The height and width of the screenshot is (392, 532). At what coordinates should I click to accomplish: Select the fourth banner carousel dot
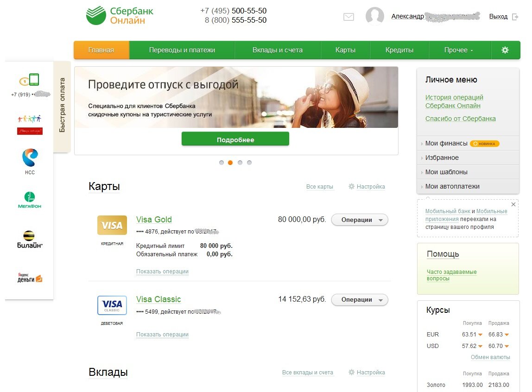click(x=249, y=163)
